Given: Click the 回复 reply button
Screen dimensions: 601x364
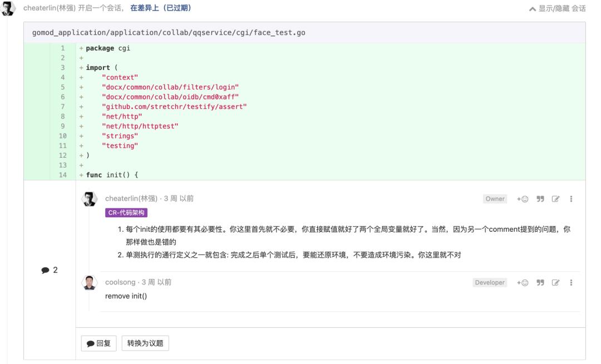Looking at the screenshot, I should (100, 343).
